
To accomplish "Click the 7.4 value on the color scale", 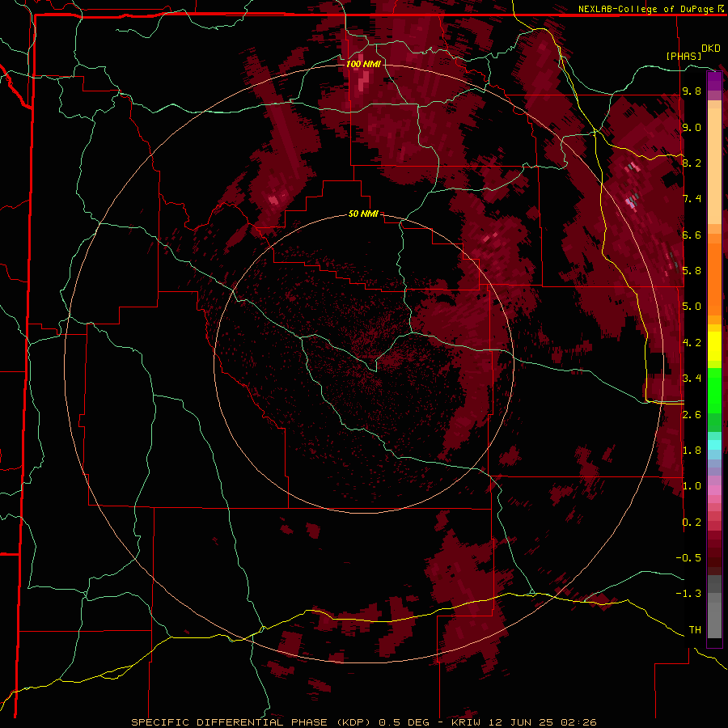I will (x=692, y=199).
